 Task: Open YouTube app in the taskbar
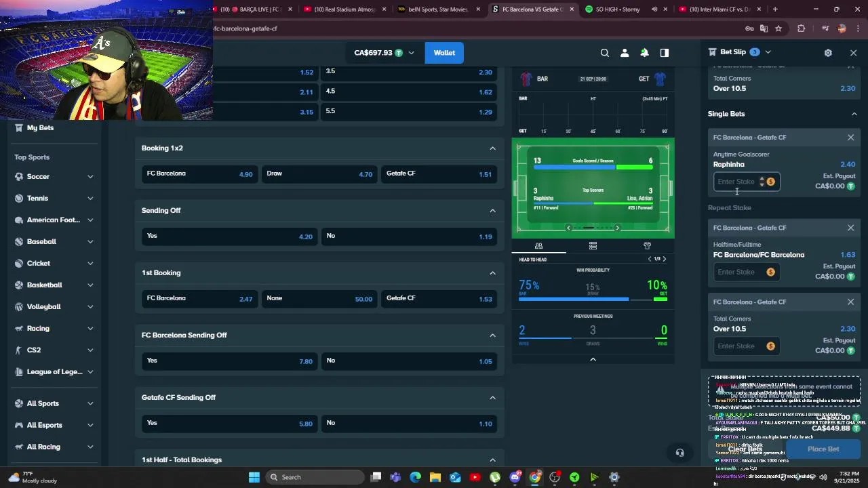pyautogui.click(x=475, y=477)
